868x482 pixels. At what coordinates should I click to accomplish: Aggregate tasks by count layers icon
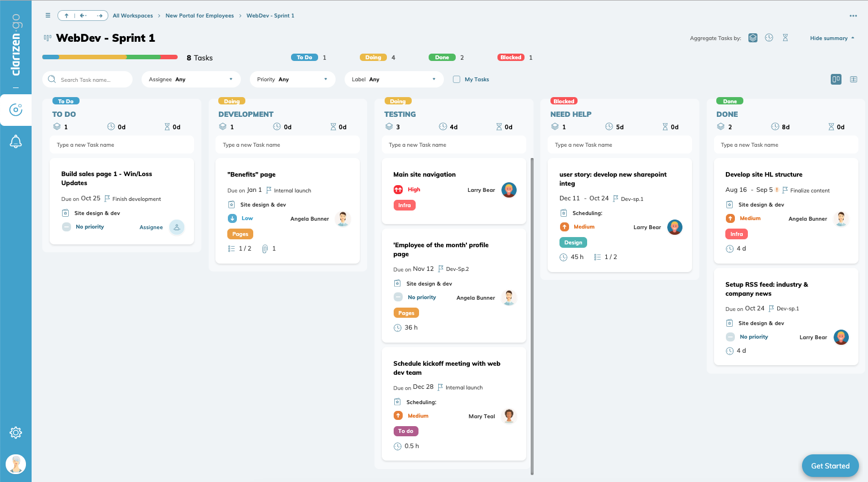(x=753, y=38)
